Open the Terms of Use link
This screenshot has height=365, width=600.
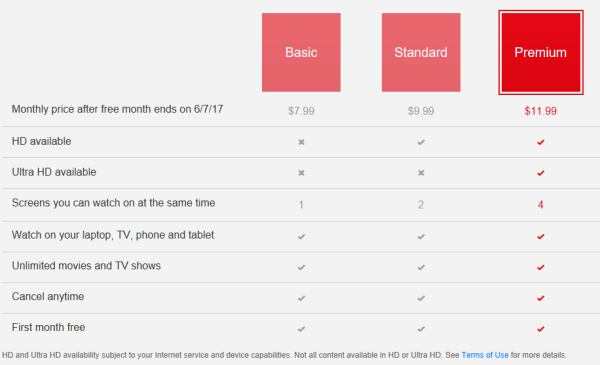click(x=485, y=355)
